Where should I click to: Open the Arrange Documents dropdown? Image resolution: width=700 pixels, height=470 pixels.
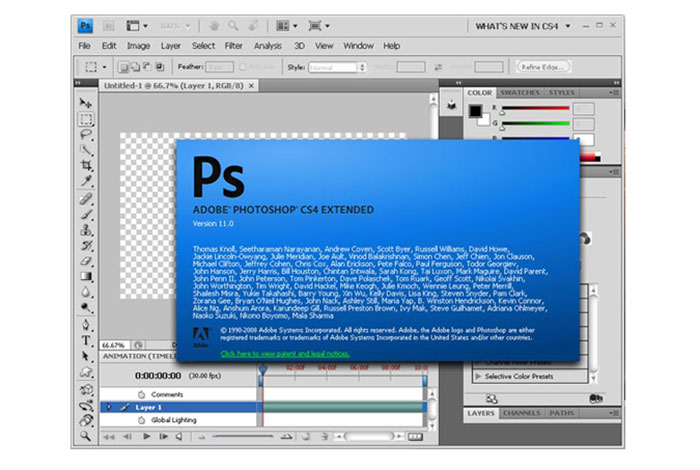287,26
